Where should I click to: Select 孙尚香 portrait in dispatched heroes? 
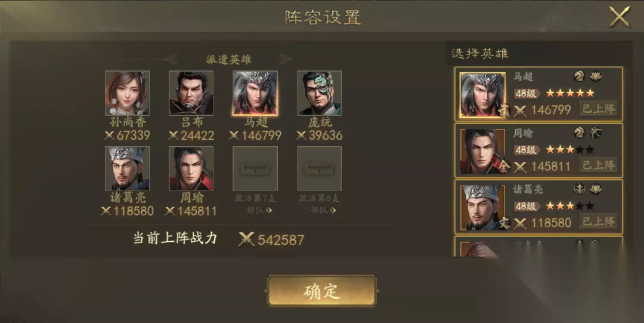click(128, 93)
